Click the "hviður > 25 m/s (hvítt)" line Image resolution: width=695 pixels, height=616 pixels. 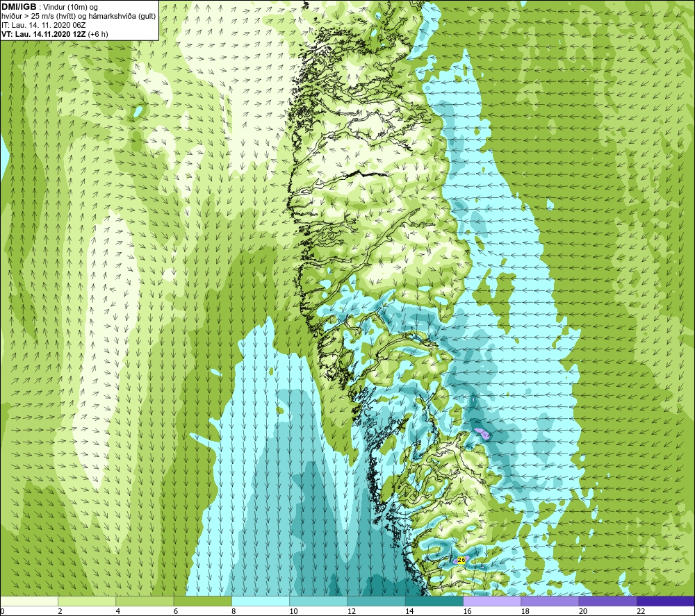tap(38, 17)
